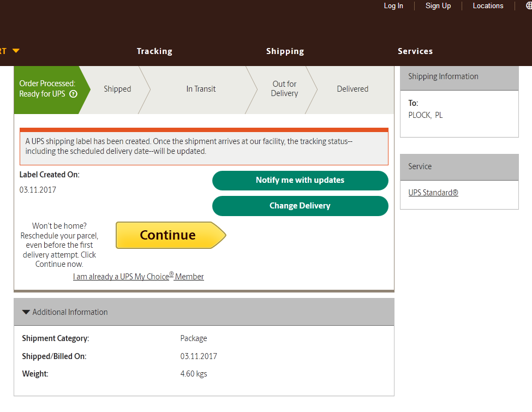Click the Service panel header
532x412 pixels.
coord(459,167)
